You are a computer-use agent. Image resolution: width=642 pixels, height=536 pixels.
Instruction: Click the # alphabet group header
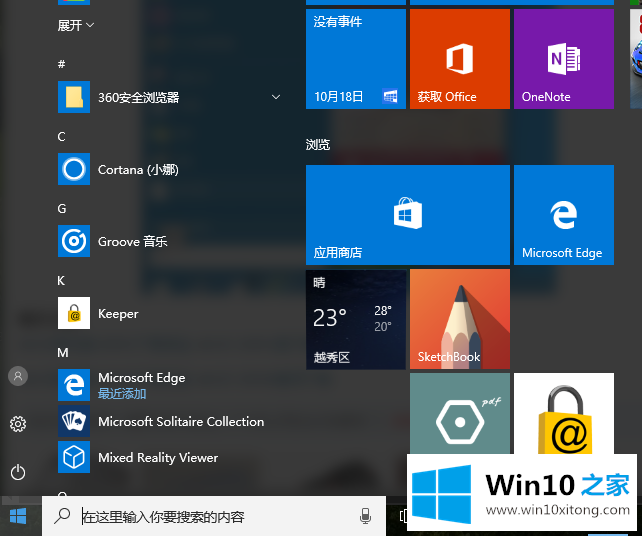point(61,64)
